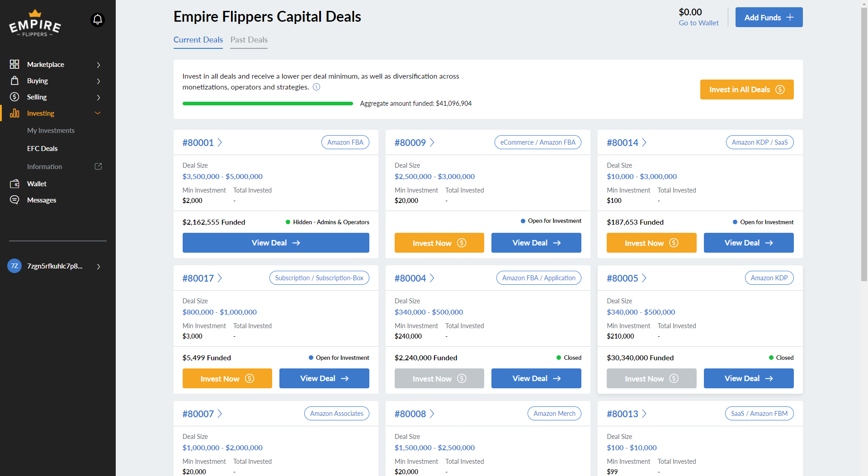The height and width of the screenshot is (476, 868).
Task: Click the arrow icon on #80001 View Deal
Action: coord(296,243)
